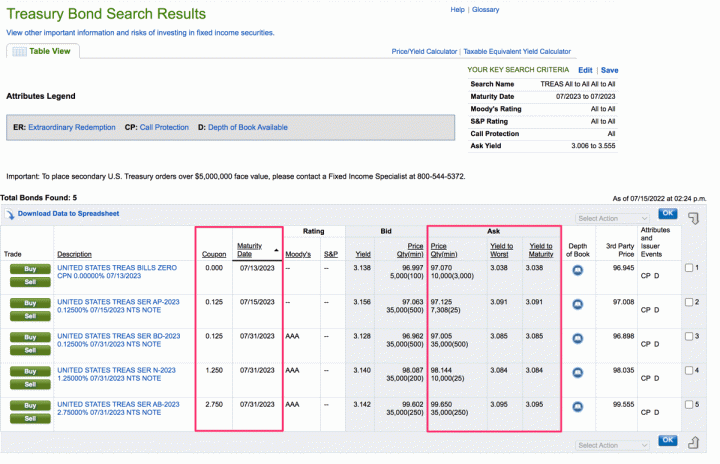Screen dimensions: 720x464
Task: Sort by Maturity Date column header
Action: point(250,249)
